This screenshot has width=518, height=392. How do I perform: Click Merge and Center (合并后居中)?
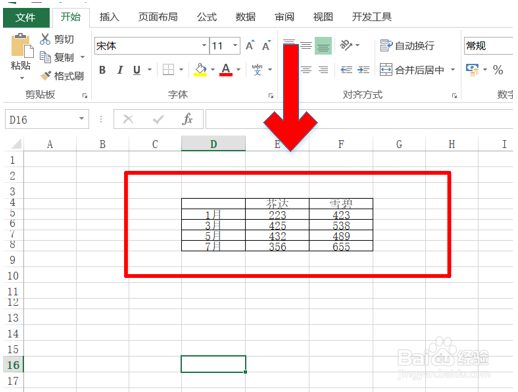(x=412, y=70)
